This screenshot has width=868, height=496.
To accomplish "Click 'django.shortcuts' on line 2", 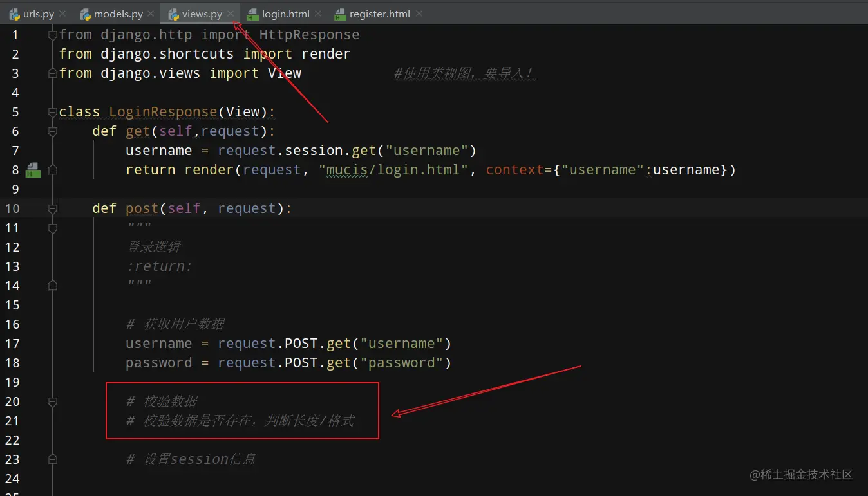I will (x=167, y=54).
